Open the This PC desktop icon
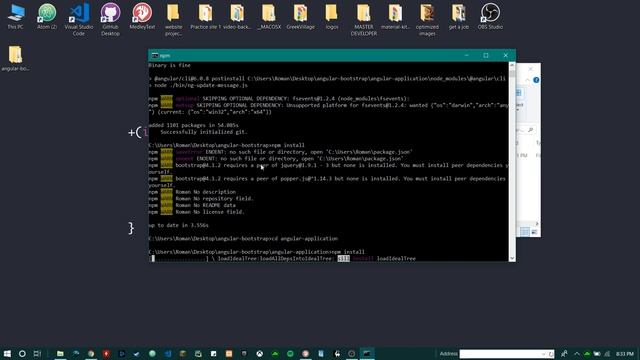640x360 pixels. 16,16
